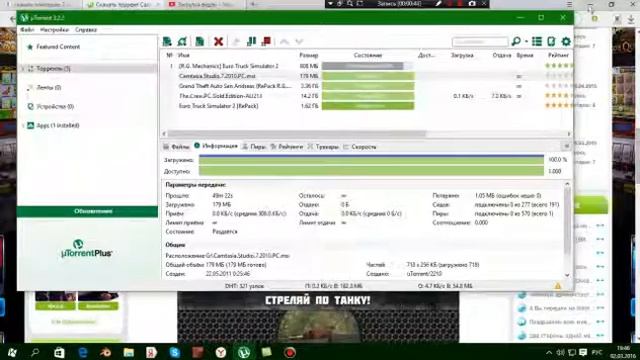This screenshot has width=640, height=360.
Task: Open Microsoft Edge from the taskbar
Action: coord(83,352)
